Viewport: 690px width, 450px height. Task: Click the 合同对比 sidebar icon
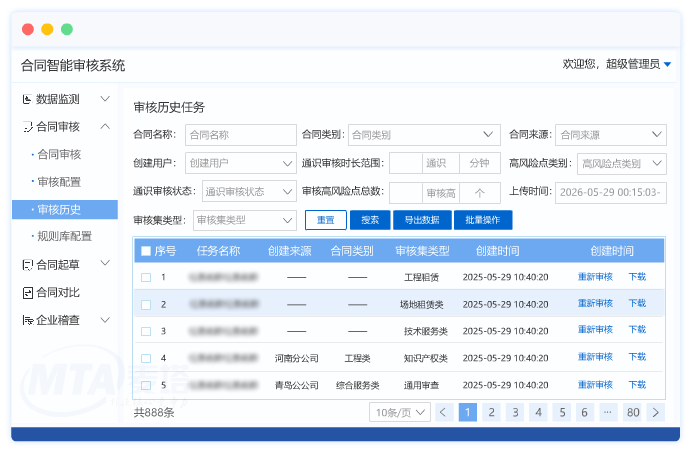(x=27, y=293)
